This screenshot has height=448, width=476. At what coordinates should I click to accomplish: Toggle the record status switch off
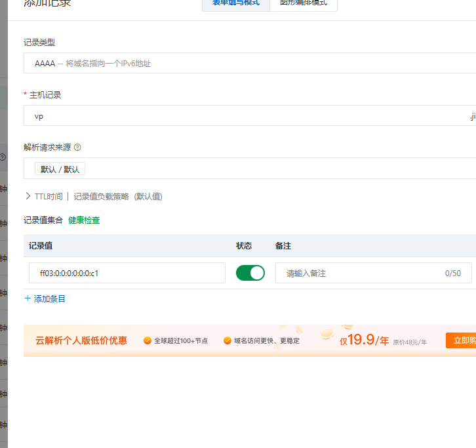coord(250,273)
